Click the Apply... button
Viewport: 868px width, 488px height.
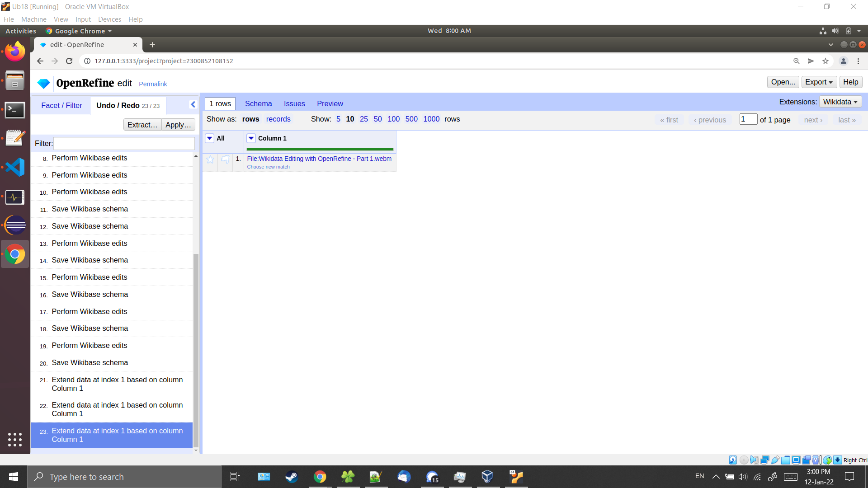click(178, 125)
